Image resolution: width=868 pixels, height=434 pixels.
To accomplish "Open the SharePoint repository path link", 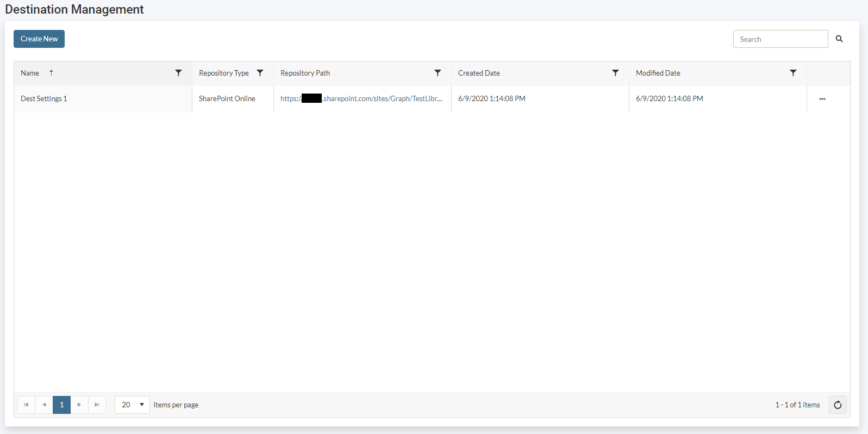I will (361, 98).
